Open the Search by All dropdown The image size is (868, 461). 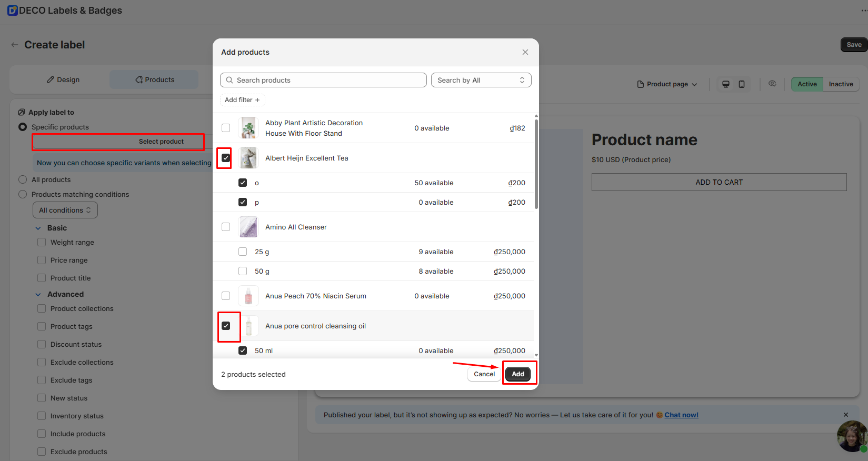481,80
